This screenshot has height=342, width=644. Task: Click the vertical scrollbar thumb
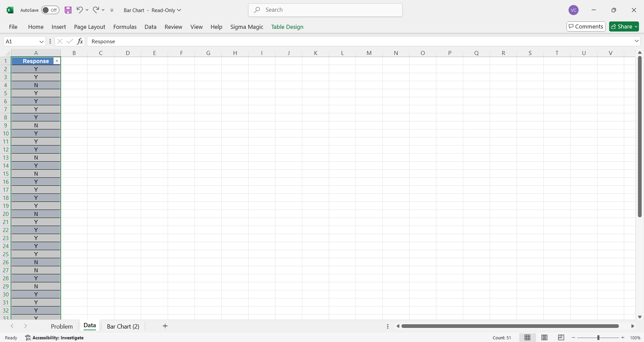[640, 137]
